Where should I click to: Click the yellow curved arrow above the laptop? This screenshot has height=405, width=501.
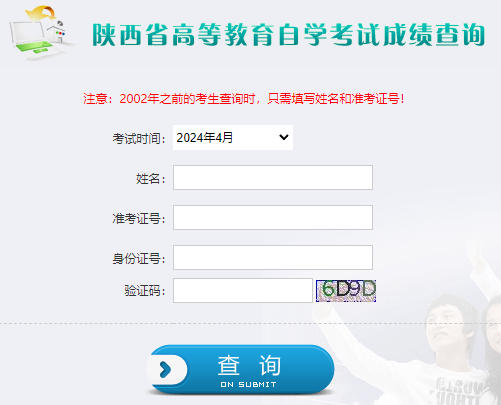(x=41, y=13)
